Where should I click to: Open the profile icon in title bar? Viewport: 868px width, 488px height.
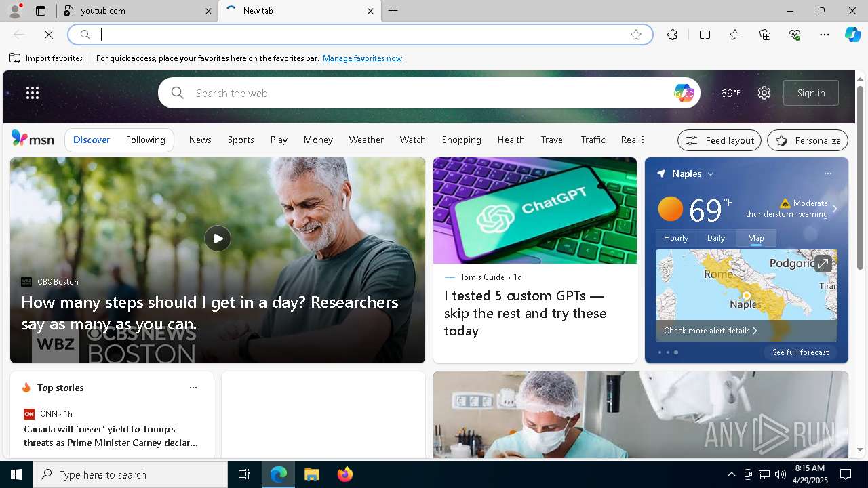tap(14, 11)
